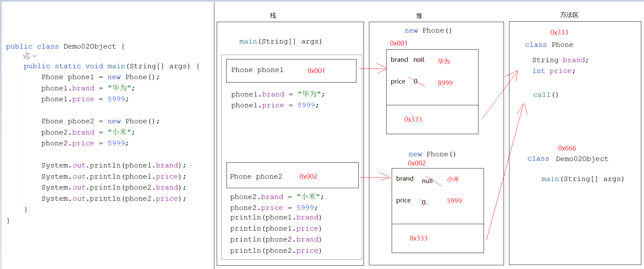Expand the chevron next to the AI assistant icon

pos(35,56)
